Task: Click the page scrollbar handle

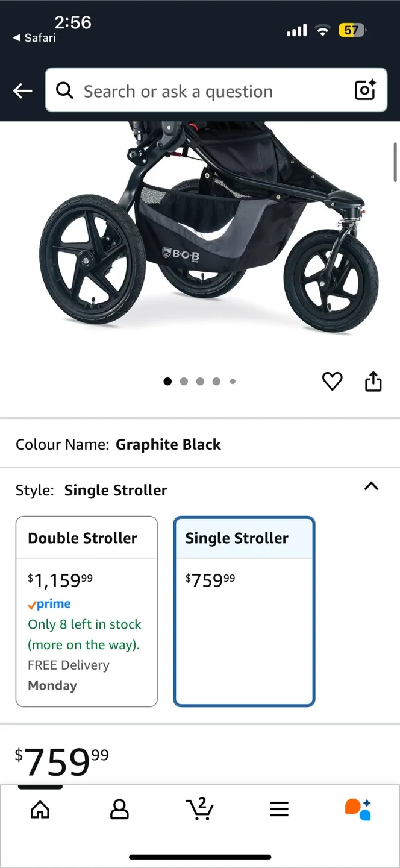Action: pos(395,162)
